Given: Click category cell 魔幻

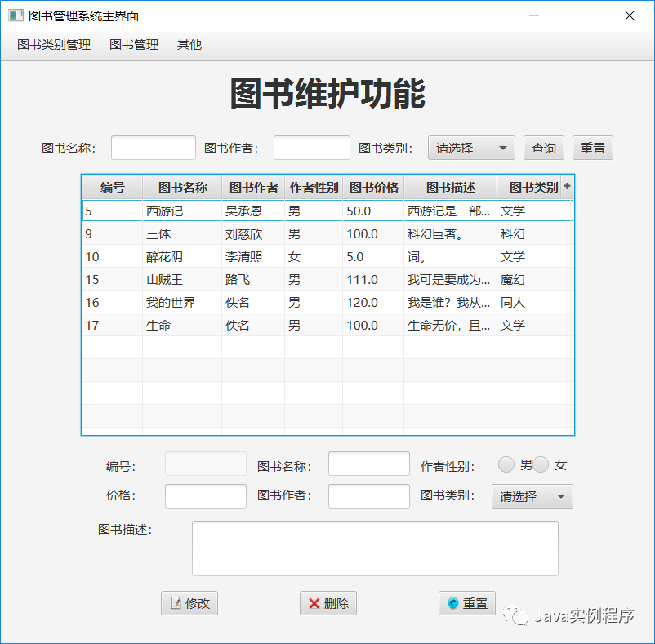Looking at the screenshot, I should [x=534, y=280].
